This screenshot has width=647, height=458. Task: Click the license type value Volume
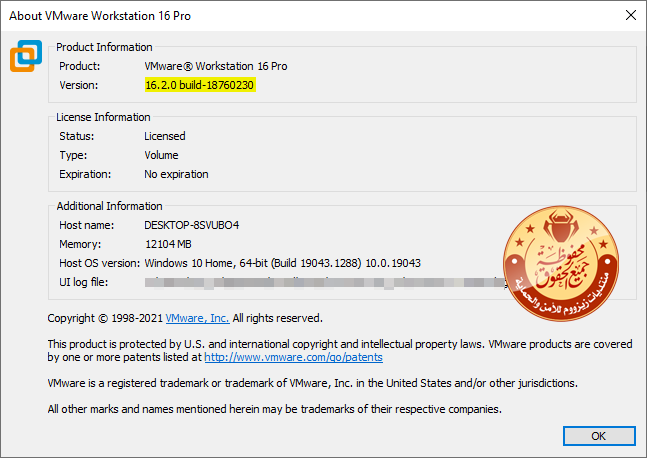tap(161, 155)
